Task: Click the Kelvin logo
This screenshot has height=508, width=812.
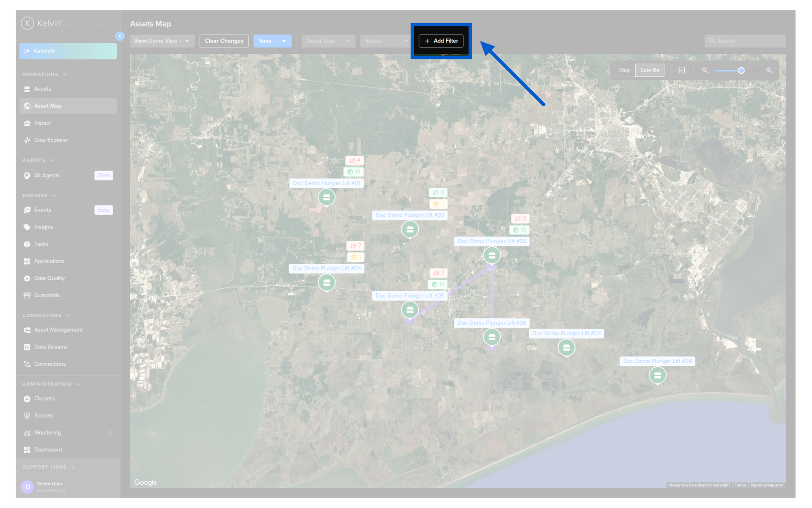Action: coord(41,23)
